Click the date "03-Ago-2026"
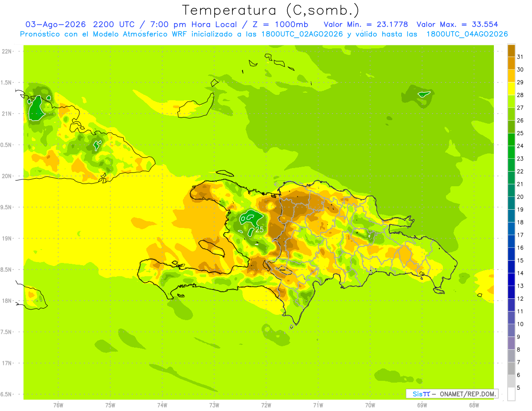The image size is (532, 411). coord(55,24)
